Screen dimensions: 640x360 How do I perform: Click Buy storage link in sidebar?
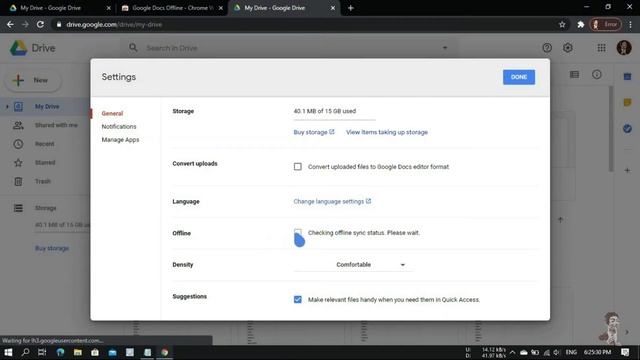pos(52,248)
